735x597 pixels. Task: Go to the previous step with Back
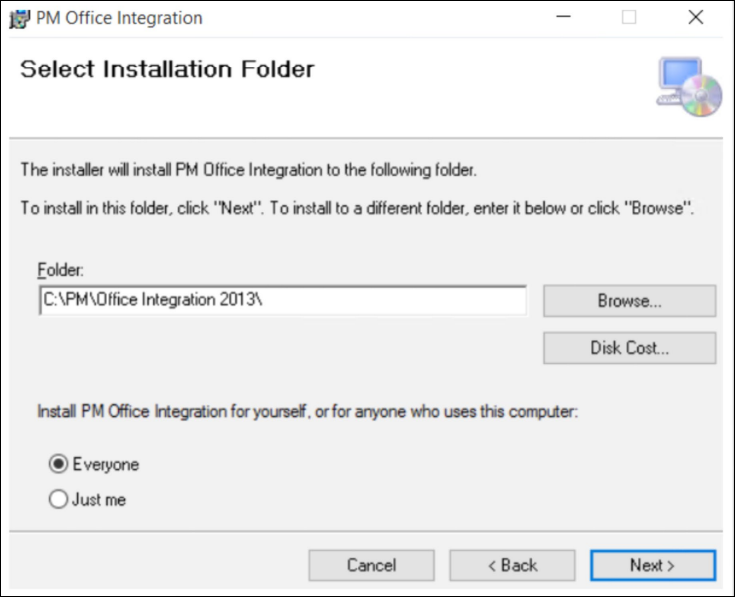click(512, 565)
